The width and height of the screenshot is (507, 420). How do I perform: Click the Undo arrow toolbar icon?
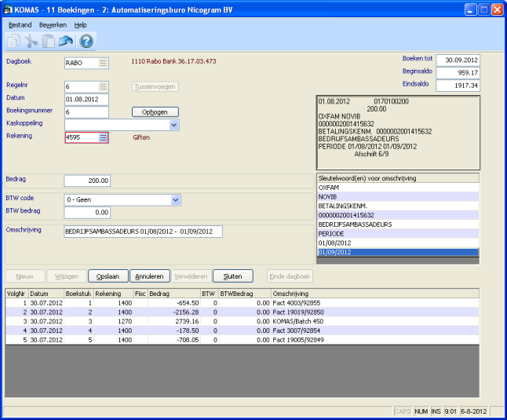tap(66, 41)
